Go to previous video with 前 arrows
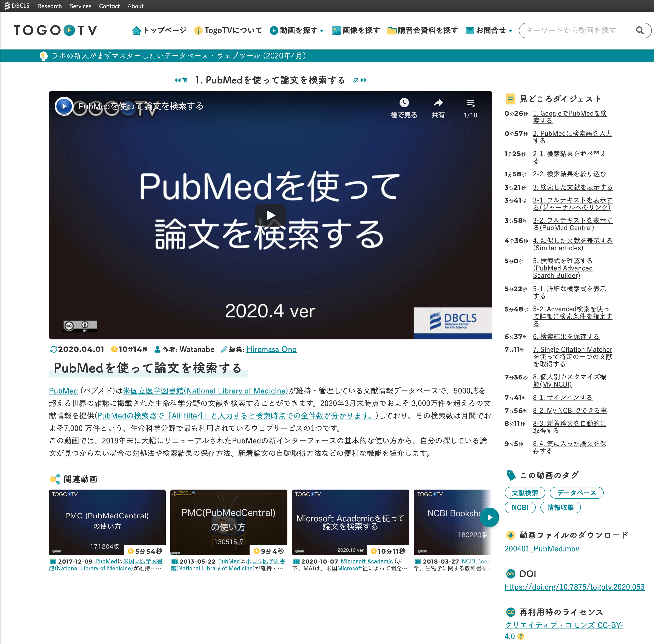 pos(181,80)
